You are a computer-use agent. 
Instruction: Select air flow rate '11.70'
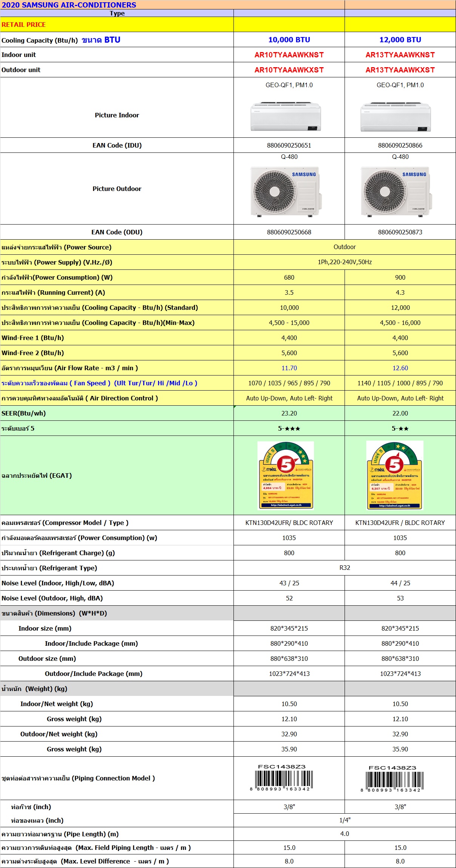[289, 368]
